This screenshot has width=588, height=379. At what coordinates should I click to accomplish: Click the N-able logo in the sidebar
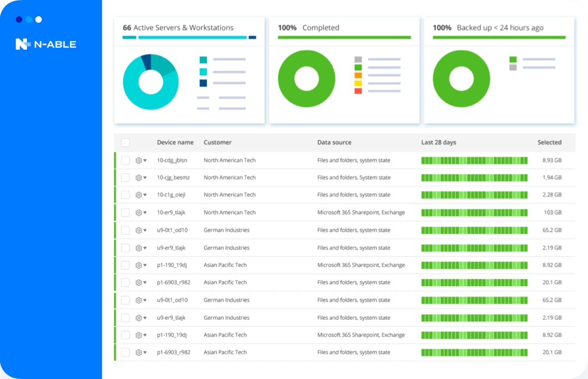[x=45, y=44]
